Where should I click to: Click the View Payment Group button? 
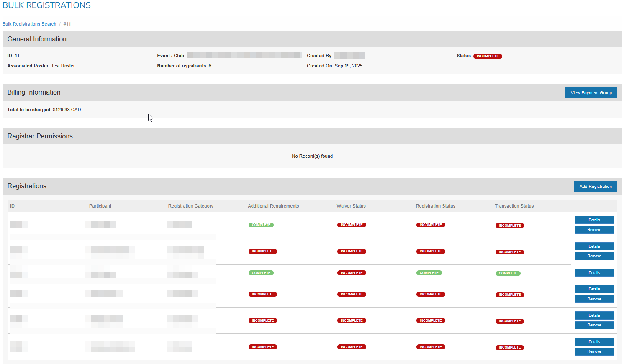[x=591, y=93]
